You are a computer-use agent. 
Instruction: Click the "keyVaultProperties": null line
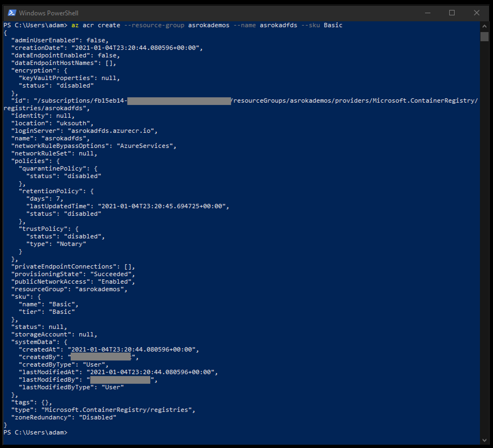click(x=69, y=78)
